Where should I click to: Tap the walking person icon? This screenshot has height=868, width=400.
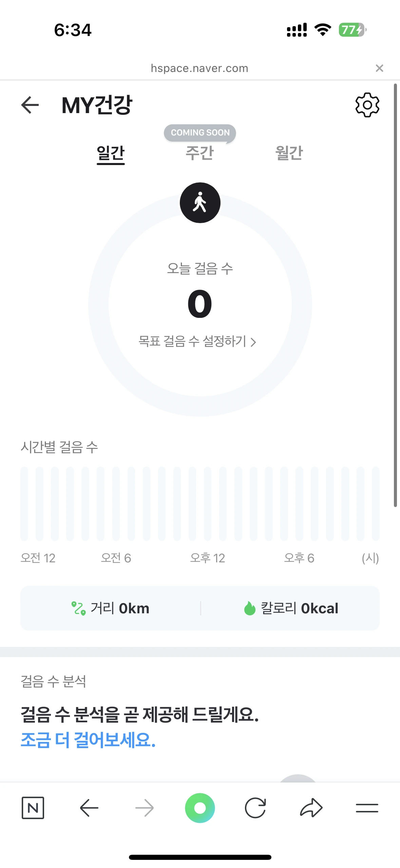(200, 203)
